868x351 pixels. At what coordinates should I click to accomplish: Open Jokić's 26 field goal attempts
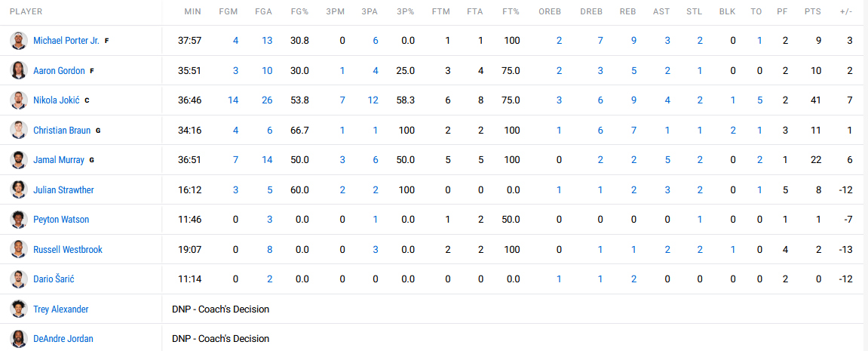(x=267, y=100)
